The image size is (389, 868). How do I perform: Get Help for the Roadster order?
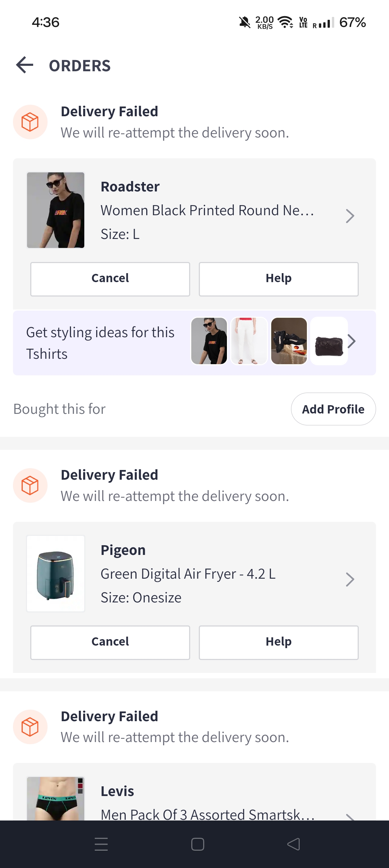click(x=278, y=279)
